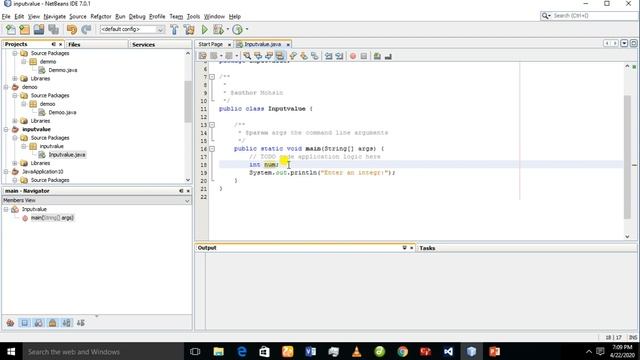This screenshot has height=360, width=640.
Task: Click the Debug Main Project icon
Action: pos(218,29)
